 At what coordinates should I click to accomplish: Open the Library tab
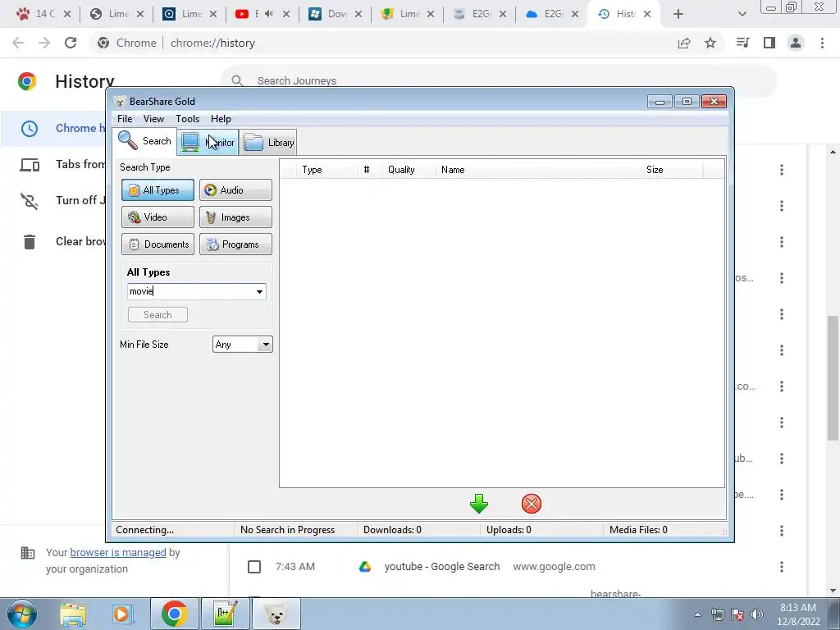(x=269, y=143)
